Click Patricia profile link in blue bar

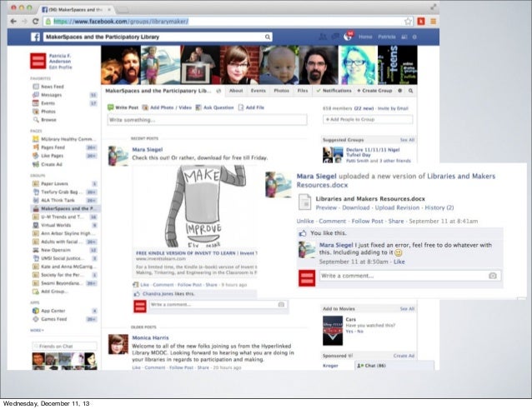click(387, 37)
